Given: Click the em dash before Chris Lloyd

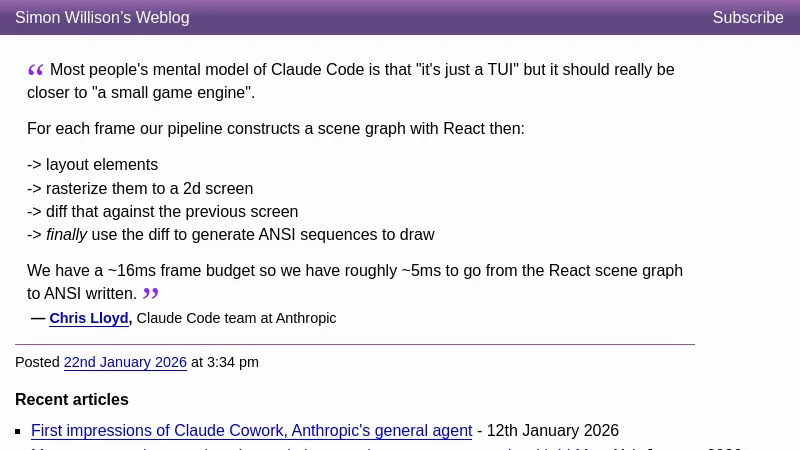Looking at the screenshot, I should click(38, 318).
